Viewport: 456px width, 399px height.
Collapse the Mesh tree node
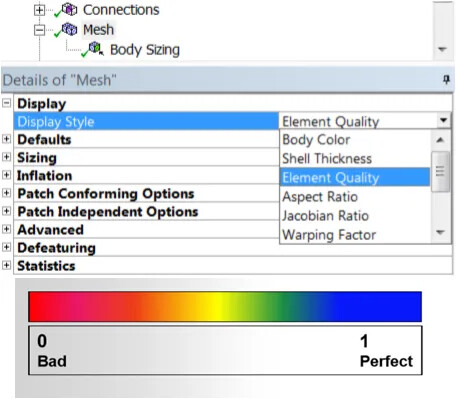coord(39,30)
